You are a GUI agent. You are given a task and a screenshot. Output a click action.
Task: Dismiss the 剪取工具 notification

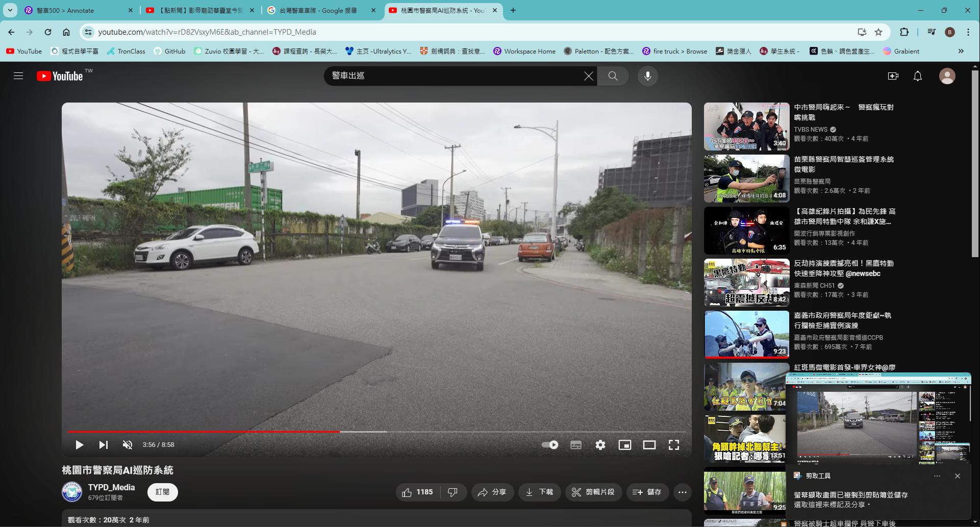pyautogui.click(x=957, y=476)
